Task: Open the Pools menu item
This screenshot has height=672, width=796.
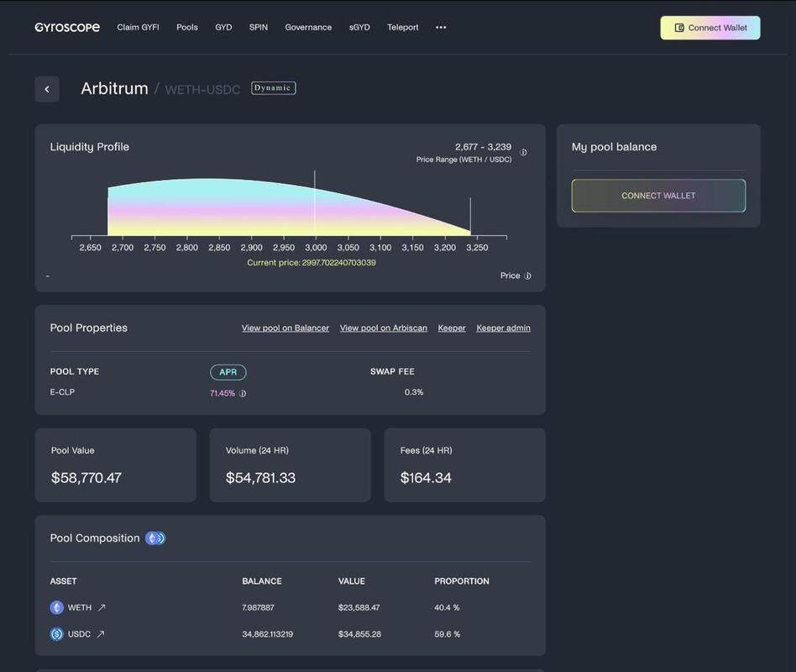Action: pyautogui.click(x=187, y=28)
